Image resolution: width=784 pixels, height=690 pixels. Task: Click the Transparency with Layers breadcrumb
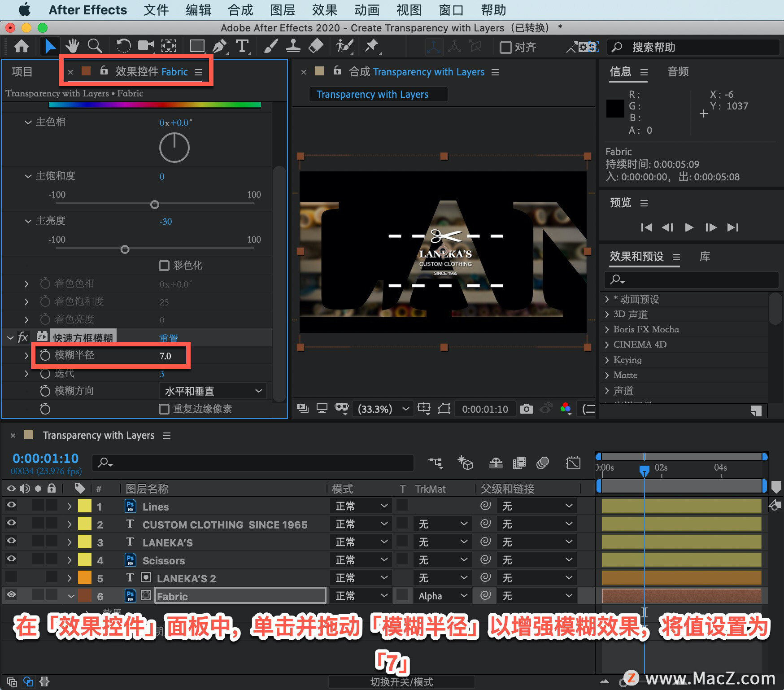coord(372,95)
